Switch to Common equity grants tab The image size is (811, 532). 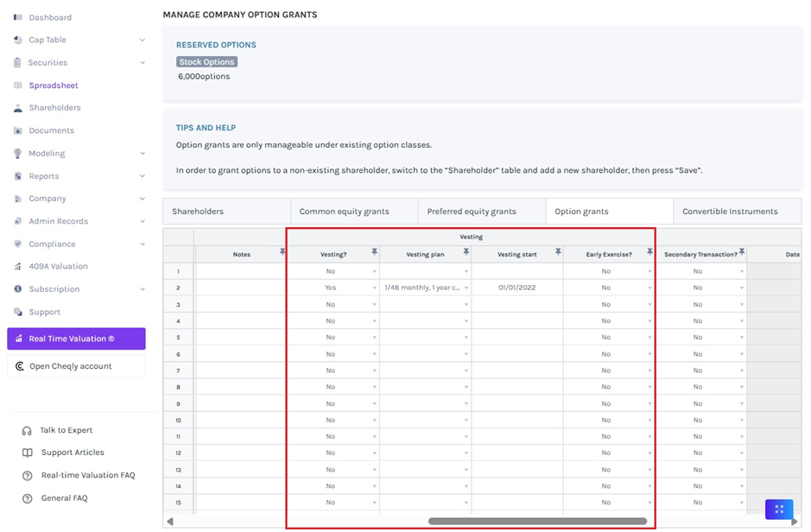pyautogui.click(x=344, y=212)
